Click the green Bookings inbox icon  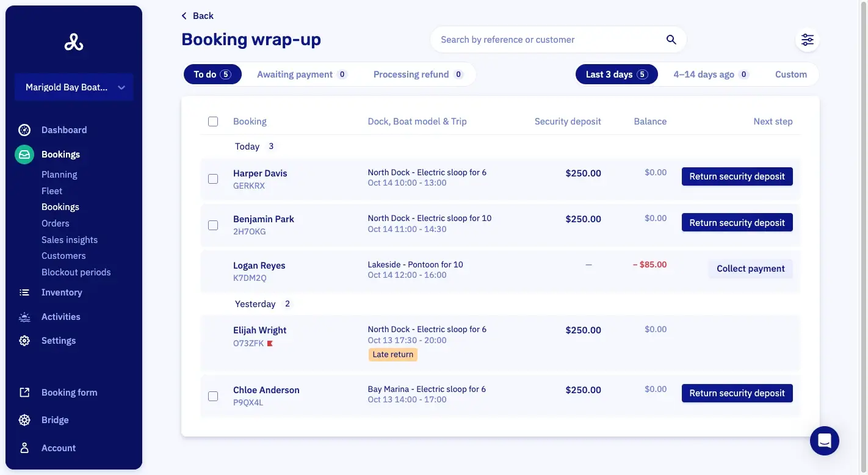(x=24, y=154)
